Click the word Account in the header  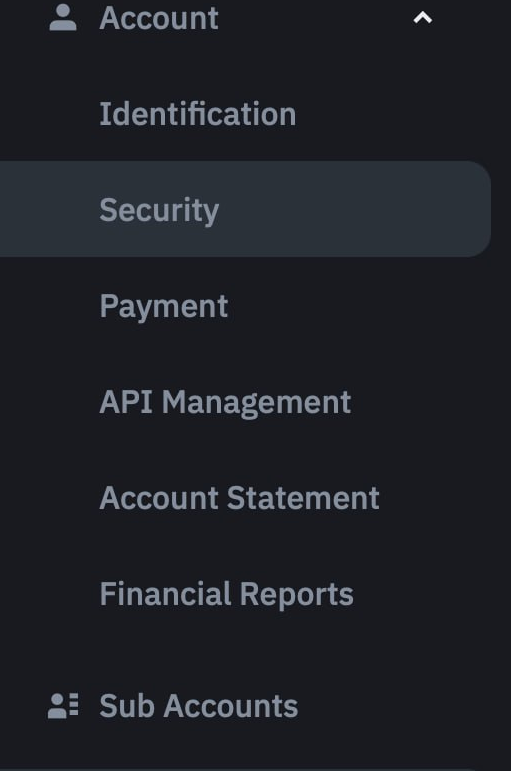159,18
